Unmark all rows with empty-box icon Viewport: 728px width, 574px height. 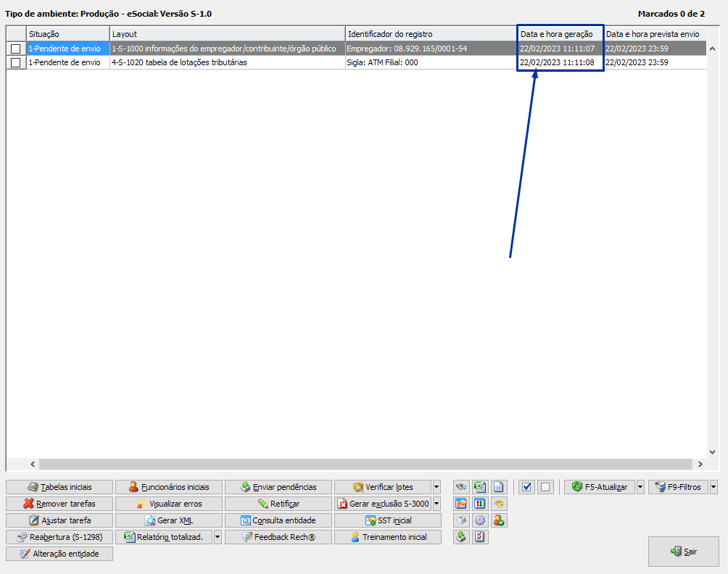point(545,487)
